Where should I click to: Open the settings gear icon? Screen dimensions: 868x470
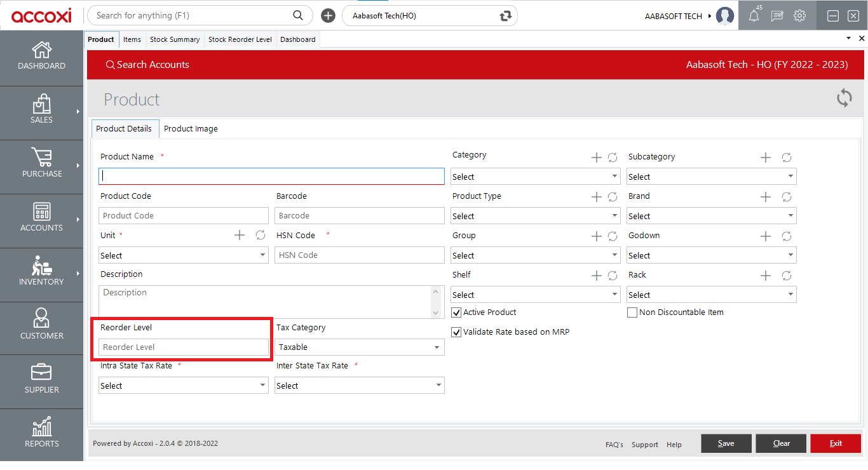point(800,16)
